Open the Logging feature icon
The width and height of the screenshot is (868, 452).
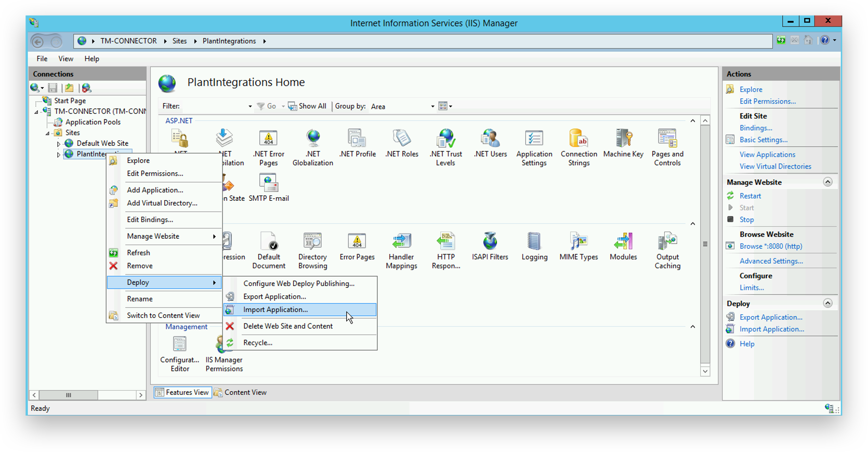coord(534,246)
